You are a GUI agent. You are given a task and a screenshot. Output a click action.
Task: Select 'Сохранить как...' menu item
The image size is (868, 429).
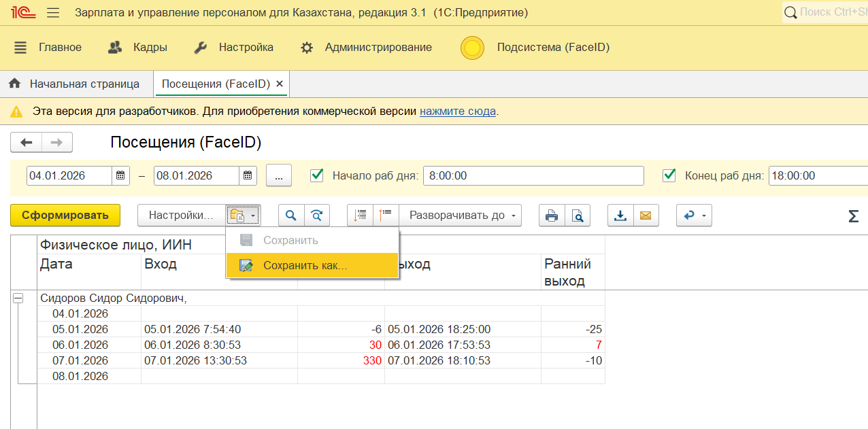point(305,266)
